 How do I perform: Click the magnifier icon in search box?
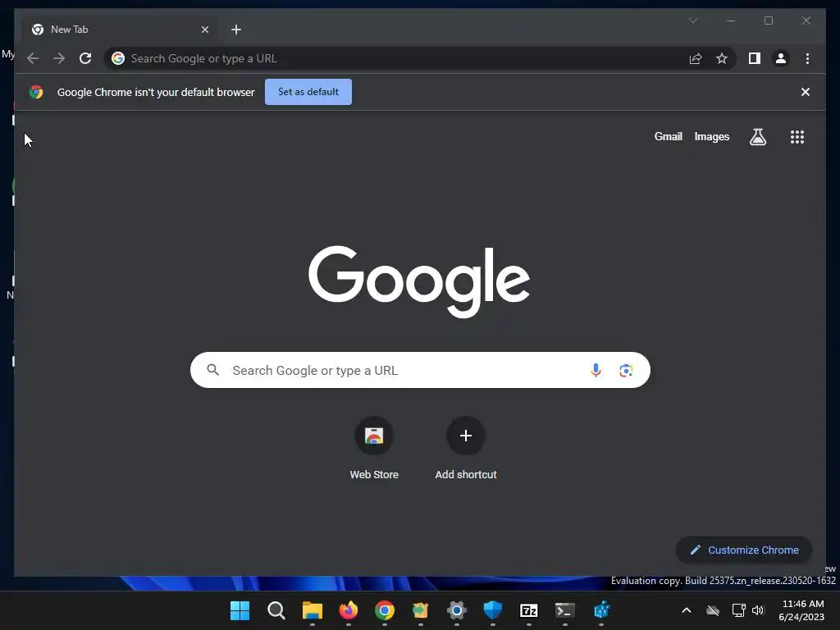212,370
